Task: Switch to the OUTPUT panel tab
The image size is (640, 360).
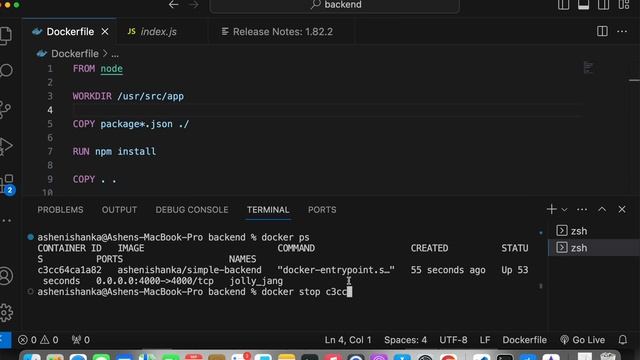Action: coord(119,210)
